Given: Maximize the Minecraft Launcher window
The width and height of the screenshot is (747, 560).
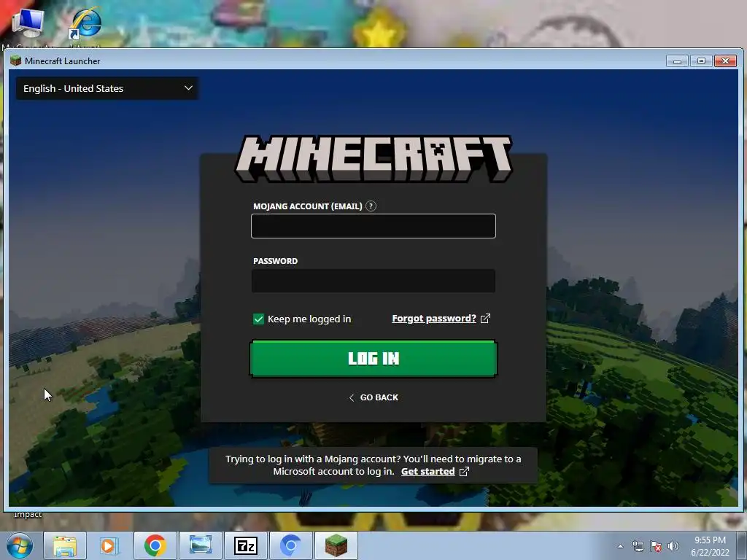Looking at the screenshot, I should coord(701,61).
